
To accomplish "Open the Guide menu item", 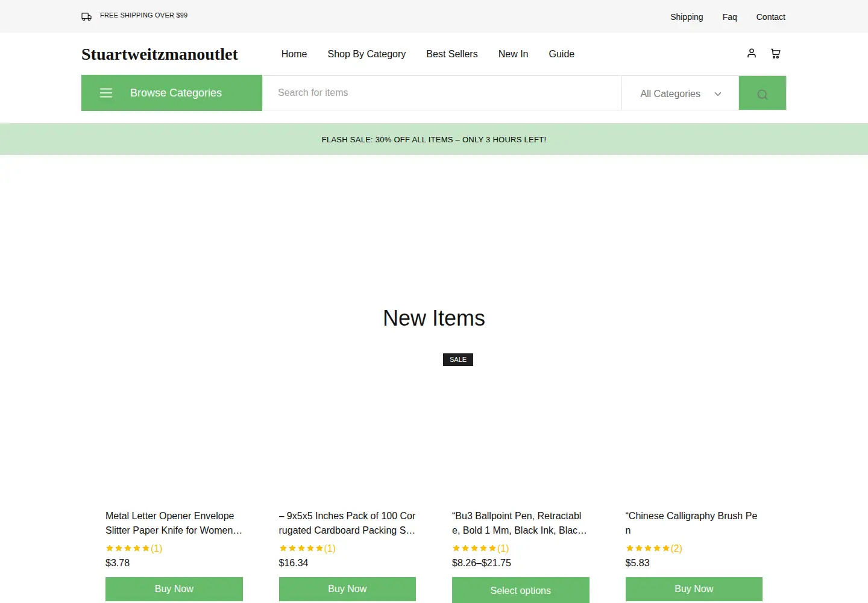I will (561, 54).
